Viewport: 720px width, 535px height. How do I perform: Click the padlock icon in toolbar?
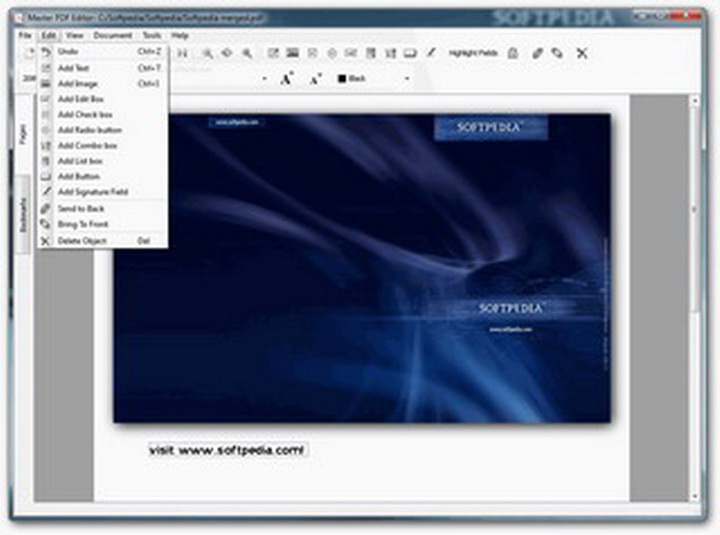tap(513, 53)
